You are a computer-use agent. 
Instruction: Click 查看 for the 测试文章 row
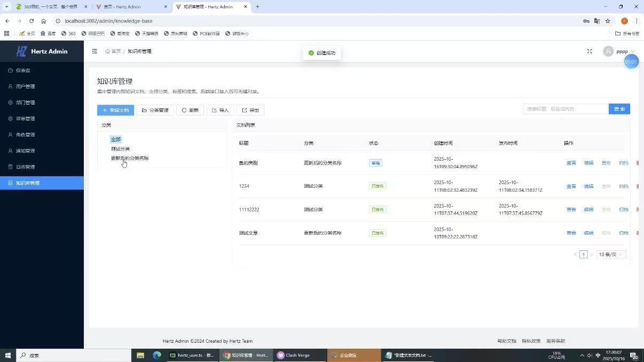(571, 233)
